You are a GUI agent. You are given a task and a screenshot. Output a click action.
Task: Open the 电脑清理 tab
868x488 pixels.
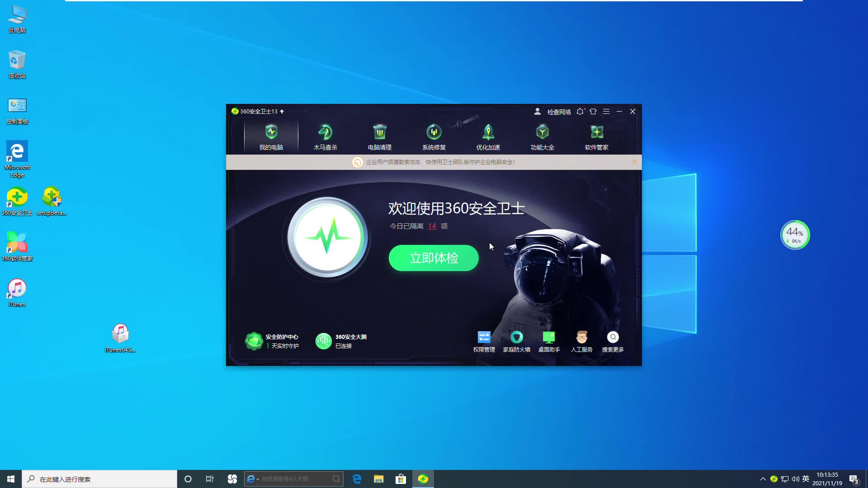click(x=380, y=137)
